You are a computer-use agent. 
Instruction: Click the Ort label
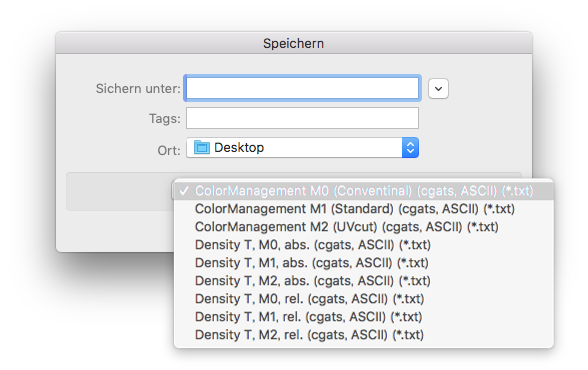coord(169,150)
